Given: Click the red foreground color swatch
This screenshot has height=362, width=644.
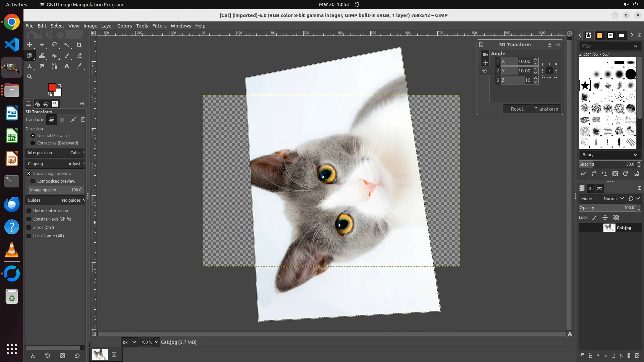Looking at the screenshot, I should [52, 87].
